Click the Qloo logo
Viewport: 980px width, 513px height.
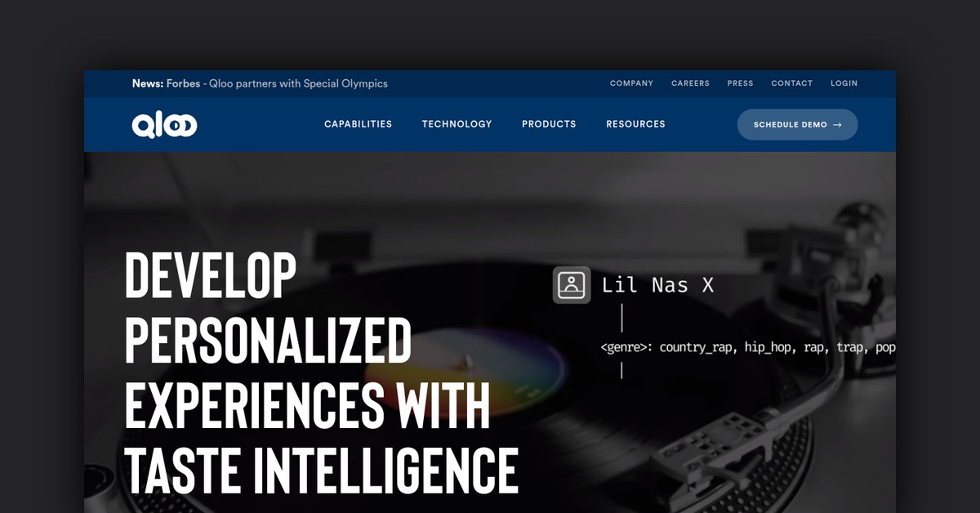click(x=164, y=125)
